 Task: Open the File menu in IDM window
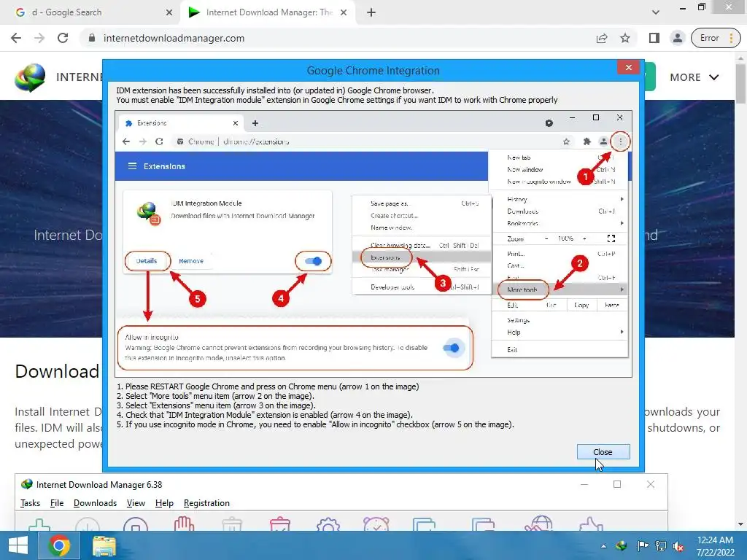[x=57, y=503]
